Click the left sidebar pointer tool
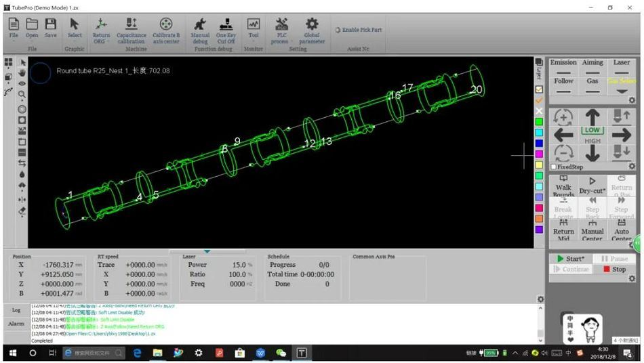The image size is (644, 363). click(x=22, y=62)
